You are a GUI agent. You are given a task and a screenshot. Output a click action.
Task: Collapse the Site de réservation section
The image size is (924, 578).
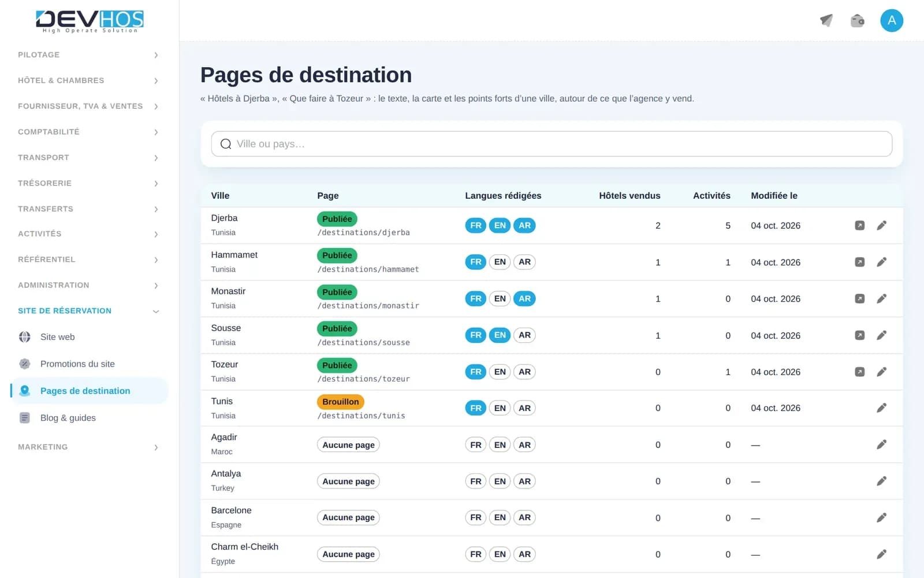(88, 311)
